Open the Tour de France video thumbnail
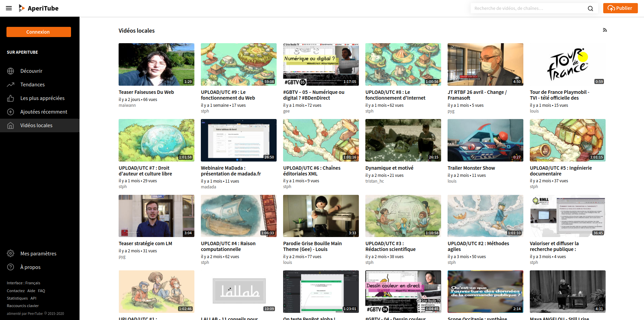 click(567, 64)
